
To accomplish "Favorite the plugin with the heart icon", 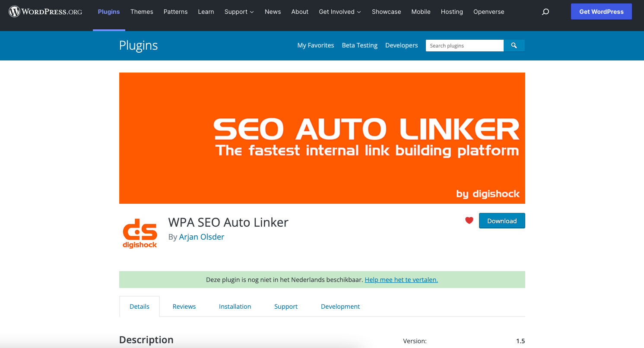I will tap(469, 221).
